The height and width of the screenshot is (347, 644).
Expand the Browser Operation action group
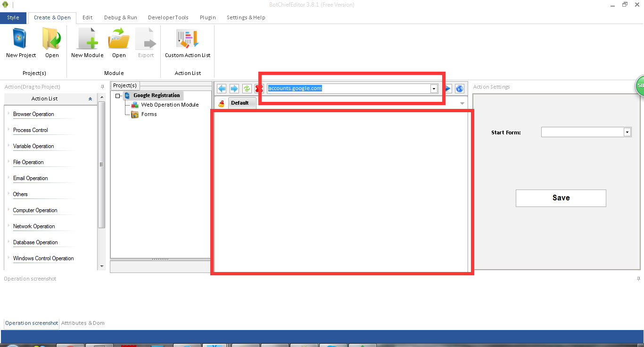point(33,114)
